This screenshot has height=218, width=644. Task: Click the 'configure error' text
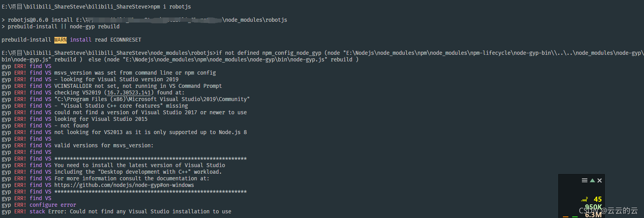53,205
